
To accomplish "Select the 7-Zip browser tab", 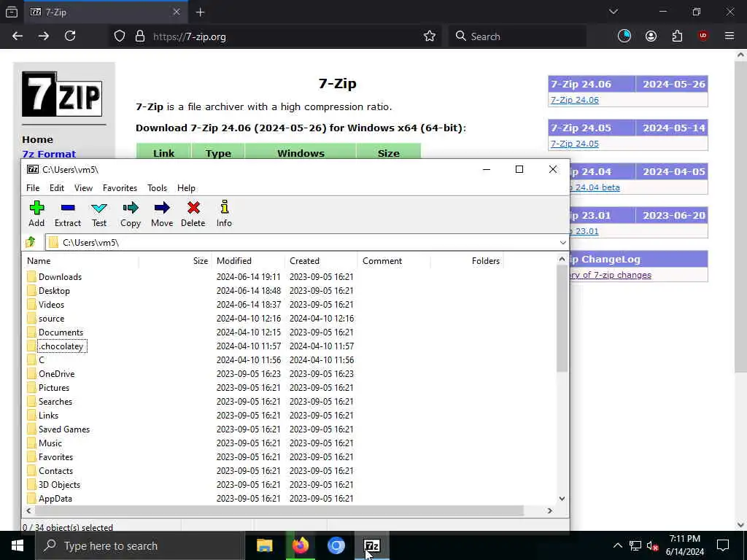I will point(105,12).
